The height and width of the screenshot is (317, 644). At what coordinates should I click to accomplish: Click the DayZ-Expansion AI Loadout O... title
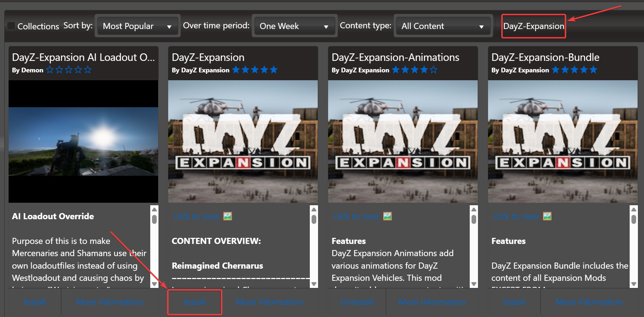click(83, 57)
